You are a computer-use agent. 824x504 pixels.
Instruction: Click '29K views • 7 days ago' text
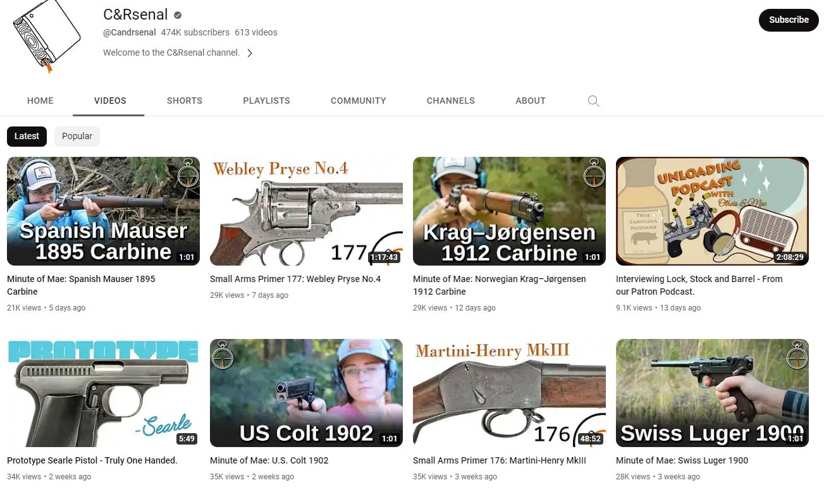(x=249, y=295)
